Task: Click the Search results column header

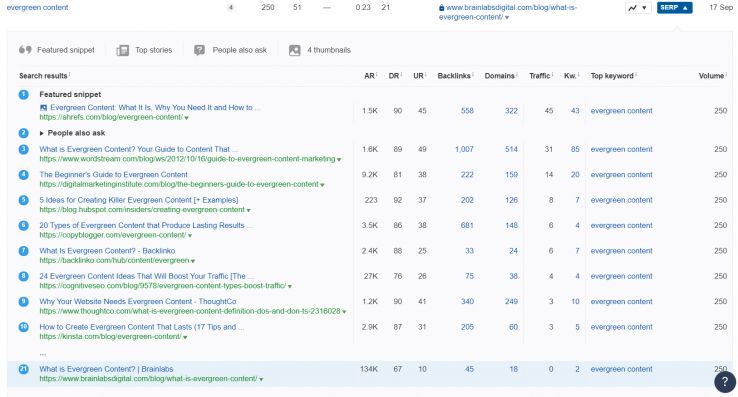Action: [x=43, y=76]
